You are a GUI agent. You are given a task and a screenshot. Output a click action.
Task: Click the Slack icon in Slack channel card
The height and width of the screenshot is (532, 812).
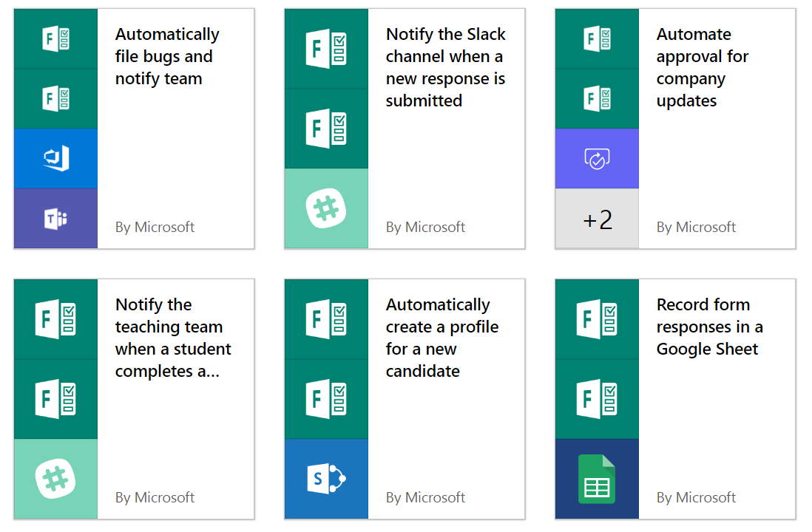pos(326,208)
